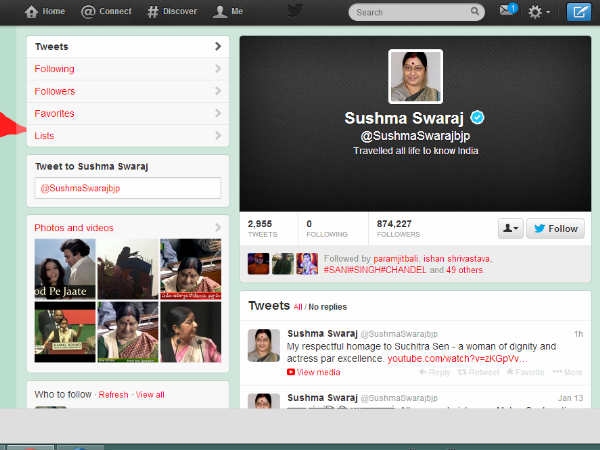Screen dimensions: 600x450
Task: Click the 1h timestamp on first tweet
Action: click(x=578, y=334)
